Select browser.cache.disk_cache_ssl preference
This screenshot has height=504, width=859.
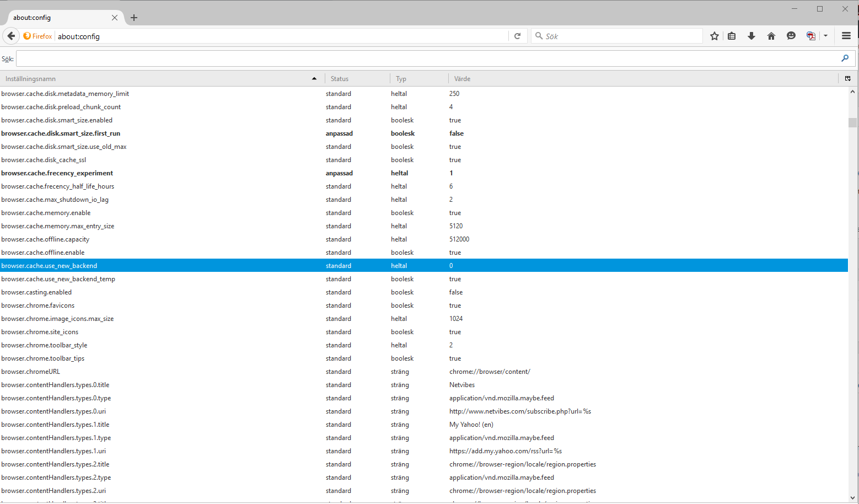pyautogui.click(x=424, y=160)
